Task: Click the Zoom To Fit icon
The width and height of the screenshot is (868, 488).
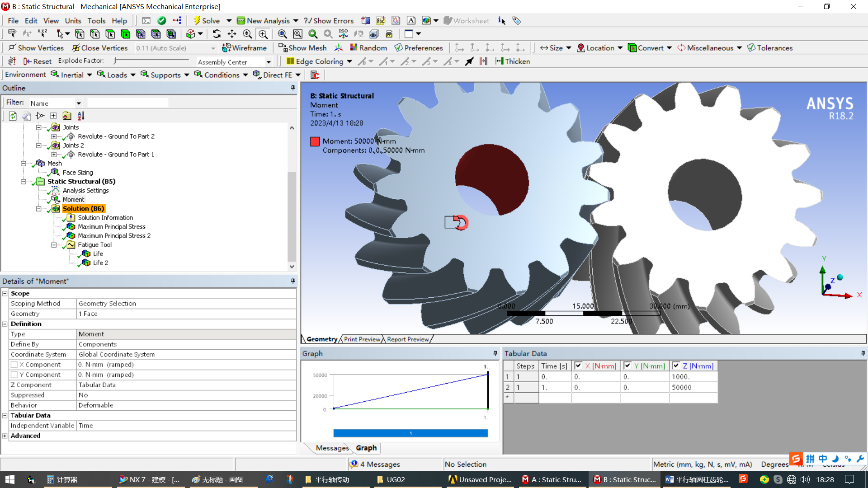Action: coord(282,34)
